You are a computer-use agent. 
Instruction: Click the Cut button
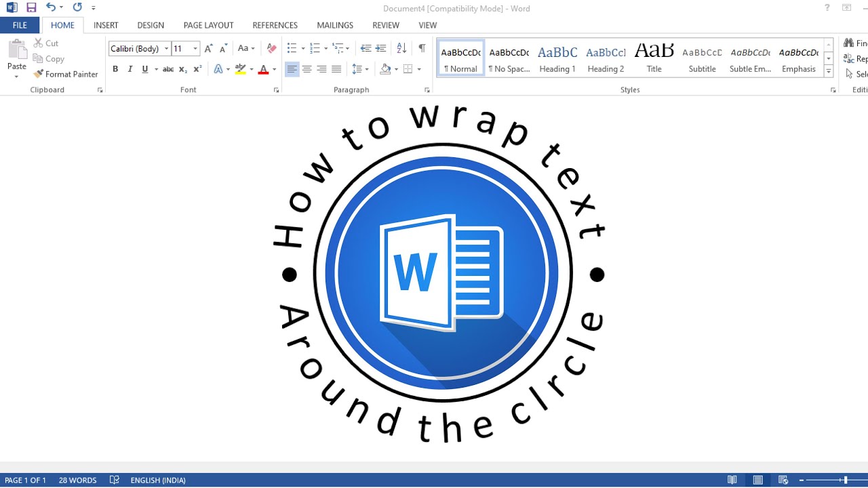pyautogui.click(x=46, y=43)
